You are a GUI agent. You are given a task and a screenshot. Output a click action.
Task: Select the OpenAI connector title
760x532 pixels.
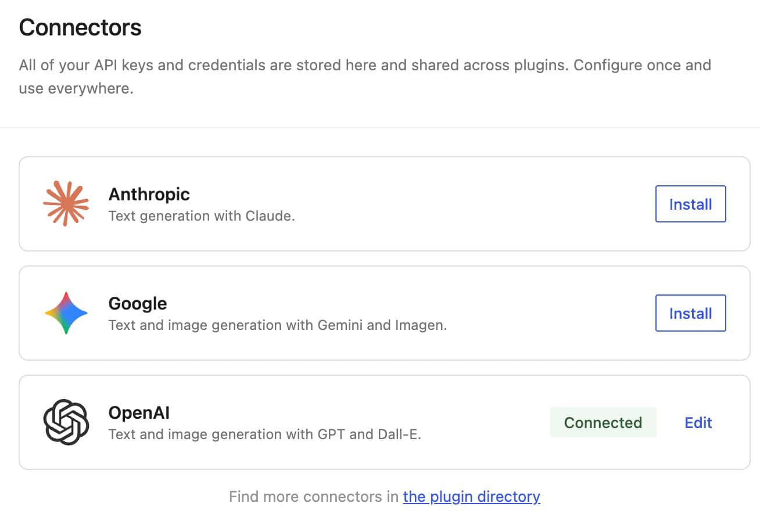click(x=139, y=412)
